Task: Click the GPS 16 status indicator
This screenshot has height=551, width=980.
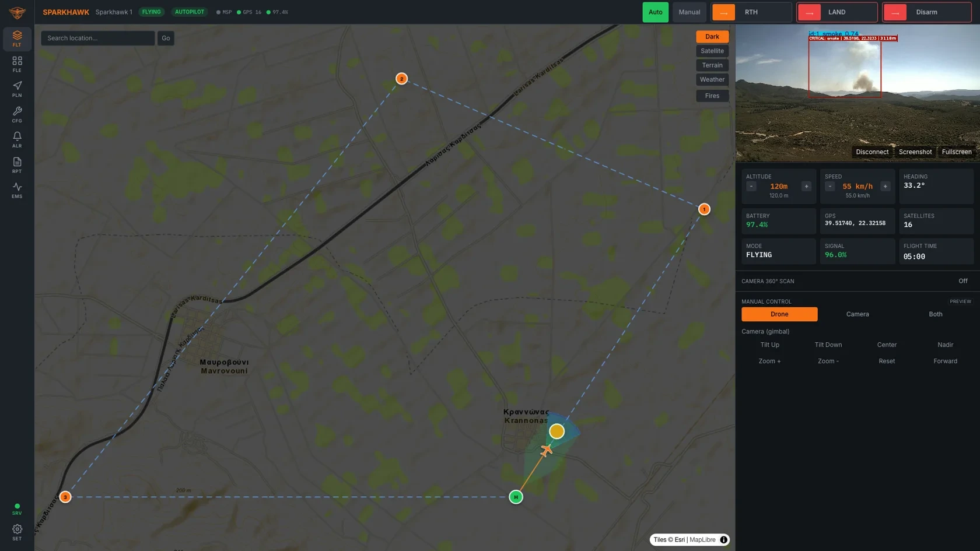Action: click(x=249, y=12)
